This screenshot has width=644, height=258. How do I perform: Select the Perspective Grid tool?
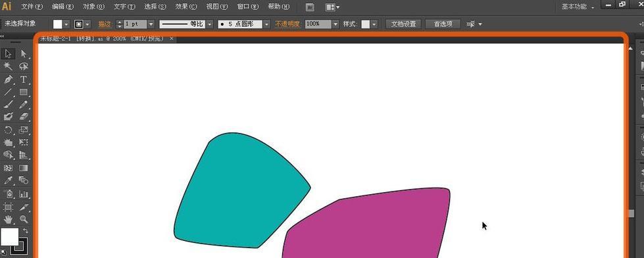[24, 155]
